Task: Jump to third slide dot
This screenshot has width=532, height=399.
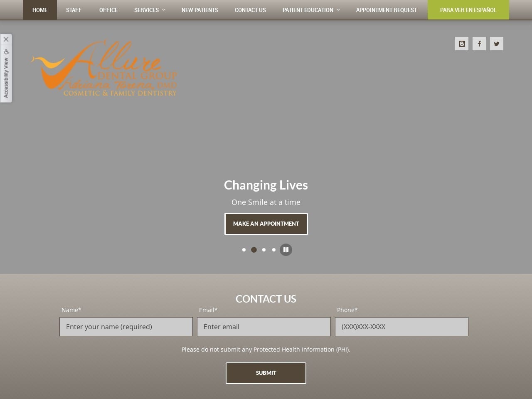Action: [x=264, y=250]
